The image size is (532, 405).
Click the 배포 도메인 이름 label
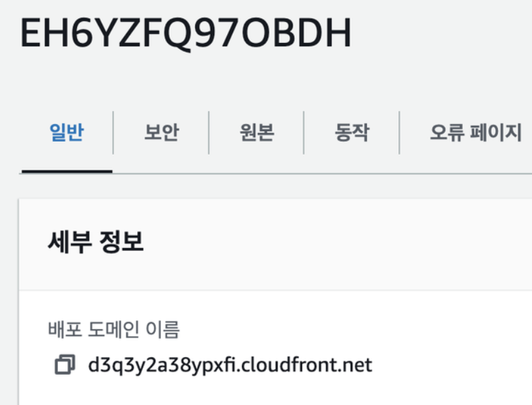[114, 329]
